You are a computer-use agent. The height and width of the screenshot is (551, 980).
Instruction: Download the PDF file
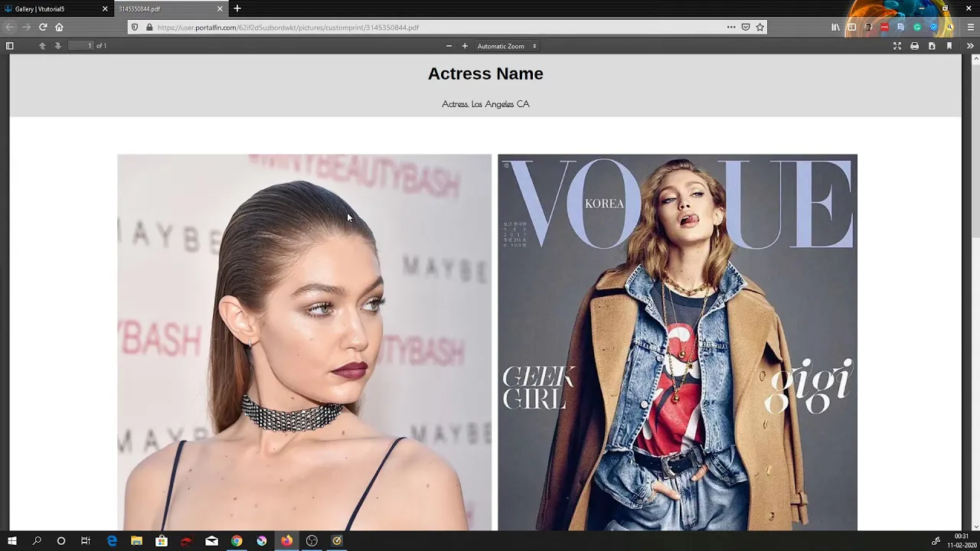(x=932, y=46)
